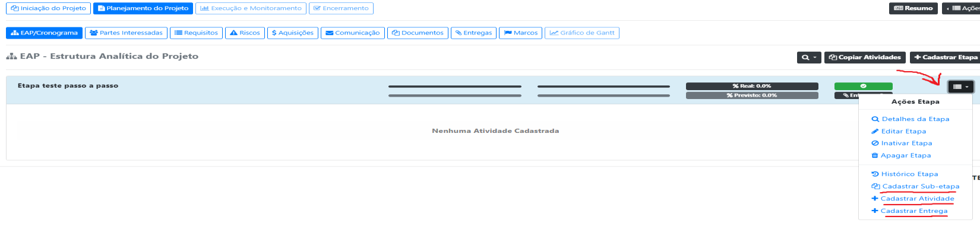980x226 pixels.
Task: Choose Editar Etapa in actions menu
Action: [x=903, y=132]
